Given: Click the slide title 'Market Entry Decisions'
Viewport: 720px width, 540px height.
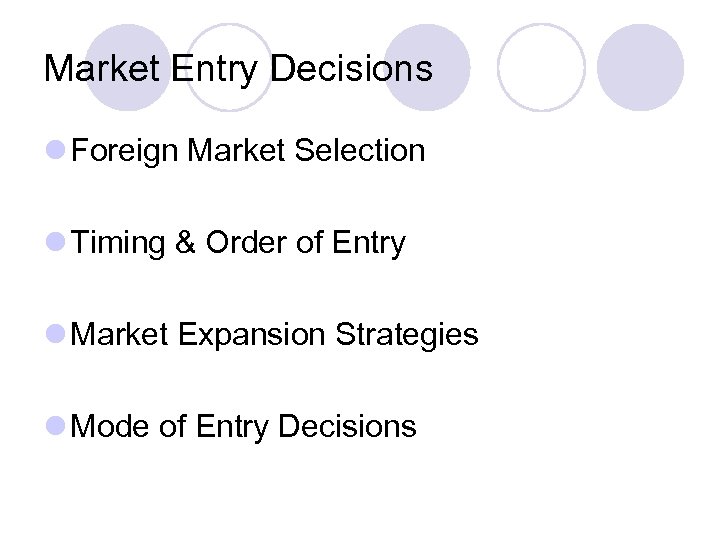Looking at the screenshot, I should pos(238,69).
